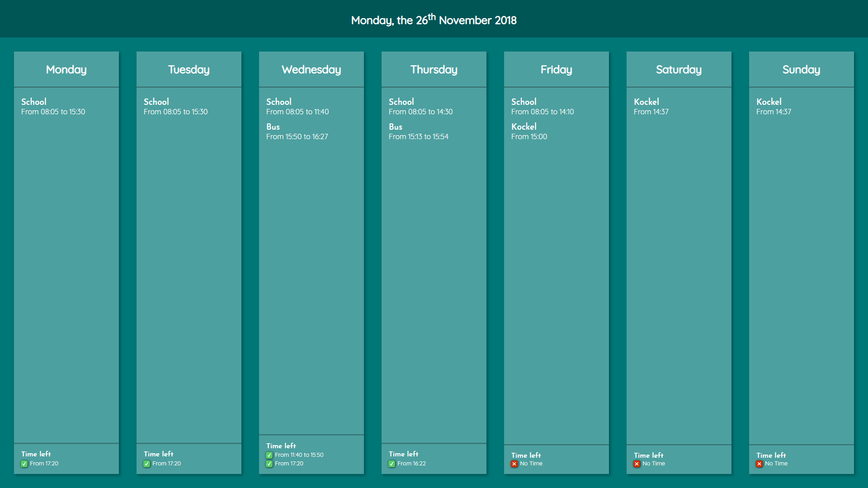Click Monday's School entry title
Screen dimensions: 868x488
(x=34, y=102)
